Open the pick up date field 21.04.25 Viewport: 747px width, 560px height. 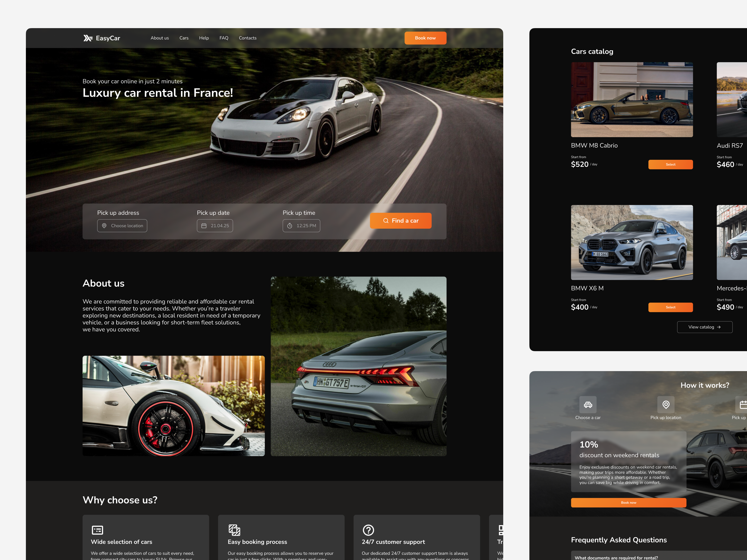215,225
